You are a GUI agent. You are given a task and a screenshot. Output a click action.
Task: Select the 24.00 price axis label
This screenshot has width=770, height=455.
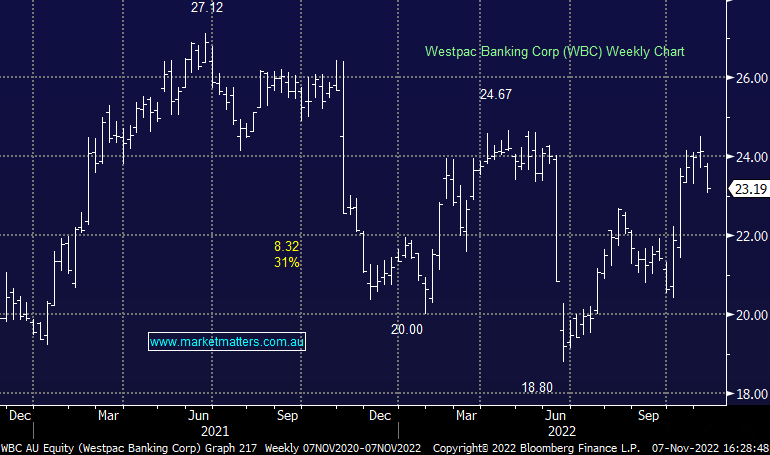click(x=748, y=157)
